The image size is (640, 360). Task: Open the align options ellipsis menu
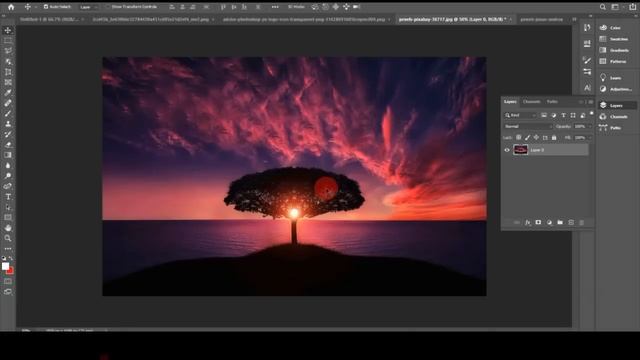[x=275, y=7]
